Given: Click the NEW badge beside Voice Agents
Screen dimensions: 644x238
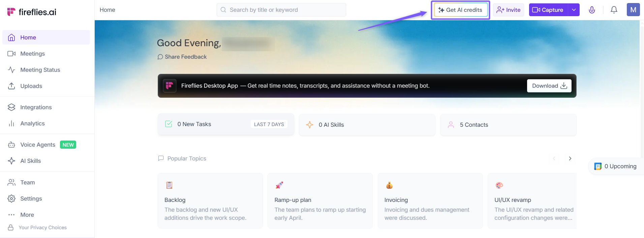Looking at the screenshot, I should click(68, 145).
